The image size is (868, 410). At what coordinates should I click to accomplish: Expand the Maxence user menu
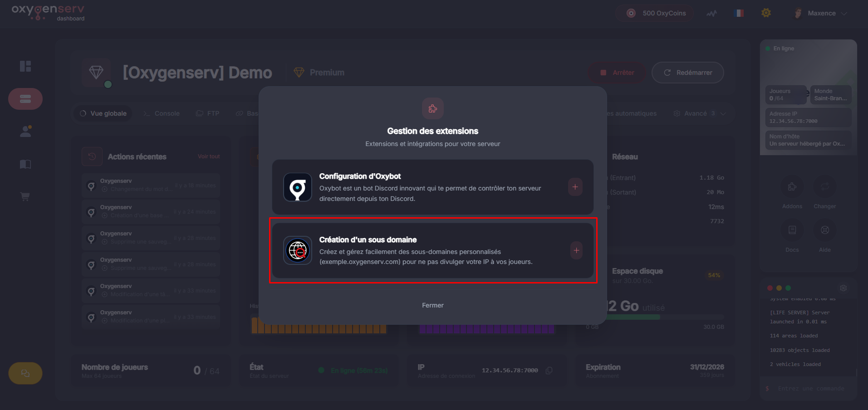(x=822, y=13)
